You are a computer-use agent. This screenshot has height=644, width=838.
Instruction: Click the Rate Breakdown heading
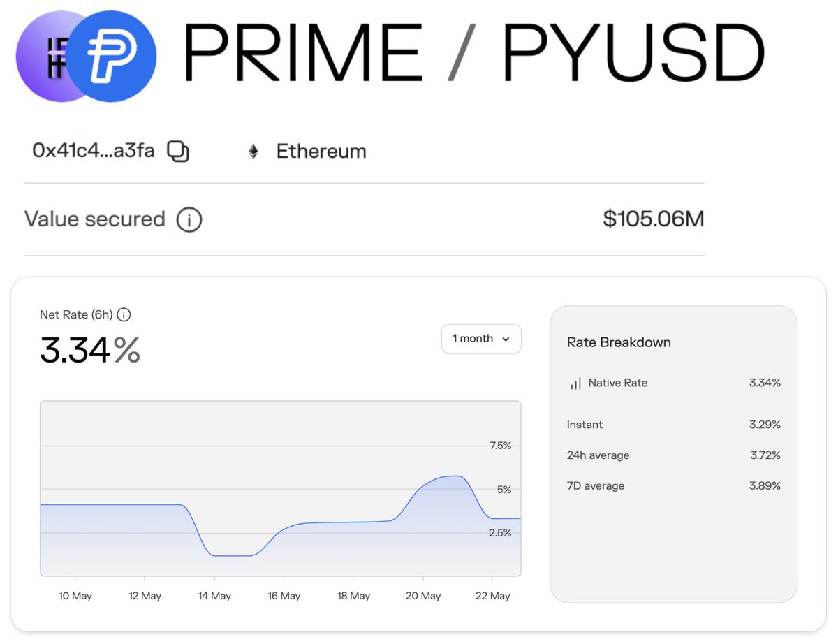[x=619, y=343]
